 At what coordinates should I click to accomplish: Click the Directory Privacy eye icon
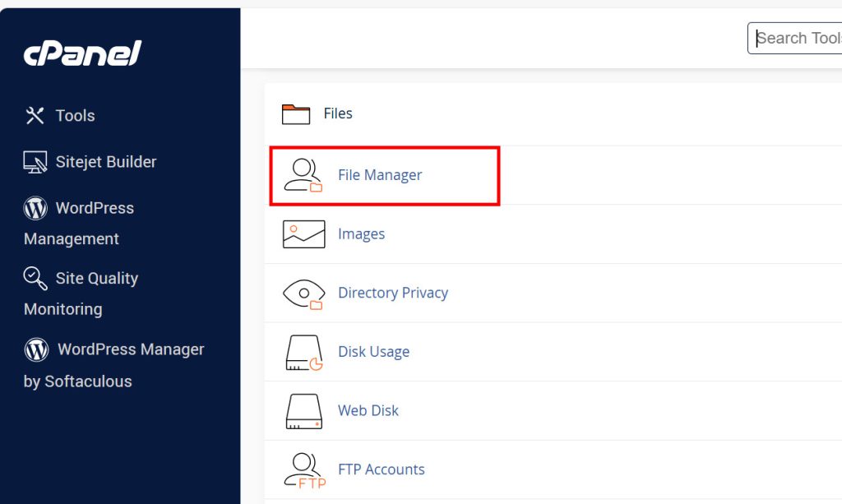[x=304, y=294]
